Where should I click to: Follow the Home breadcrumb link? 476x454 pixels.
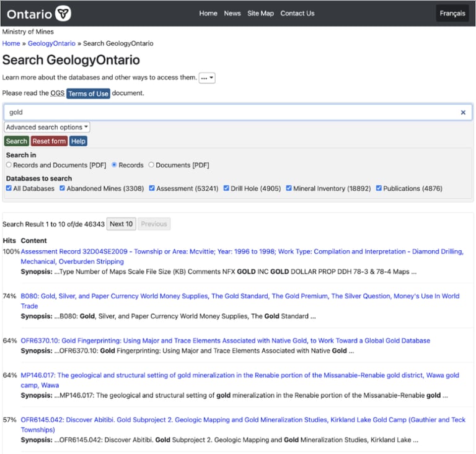pos(11,43)
